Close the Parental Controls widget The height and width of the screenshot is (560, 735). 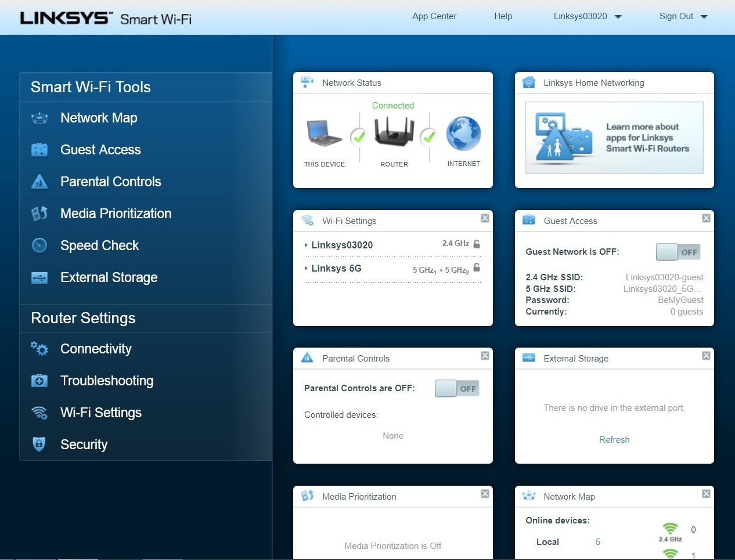pyautogui.click(x=485, y=356)
